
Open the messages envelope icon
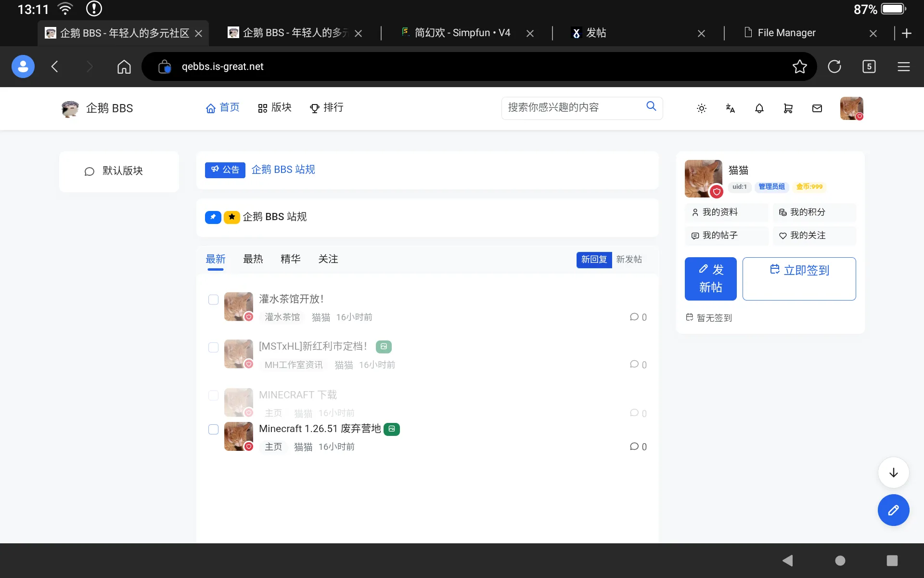click(817, 108)
